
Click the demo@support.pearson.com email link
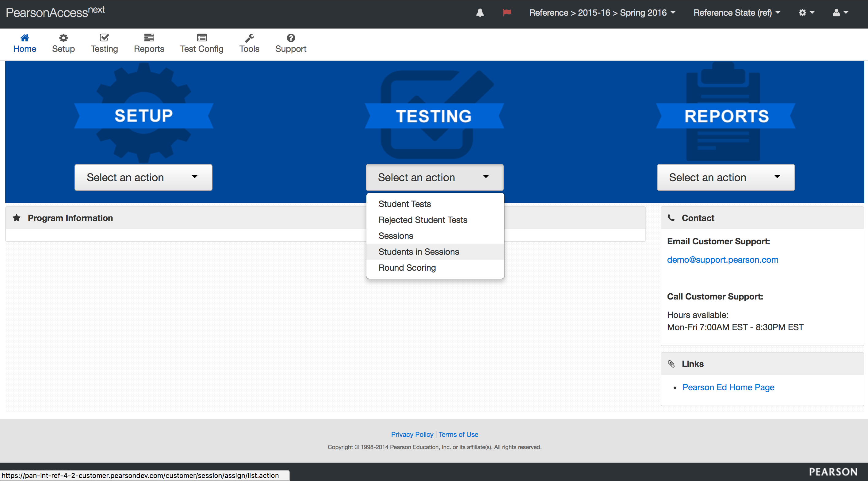722,260
